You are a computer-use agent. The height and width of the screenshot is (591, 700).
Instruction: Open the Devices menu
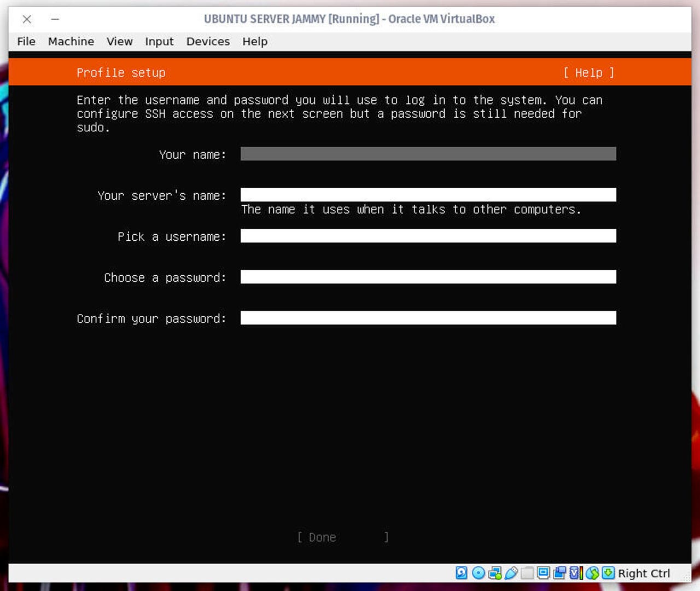(208, 41)
